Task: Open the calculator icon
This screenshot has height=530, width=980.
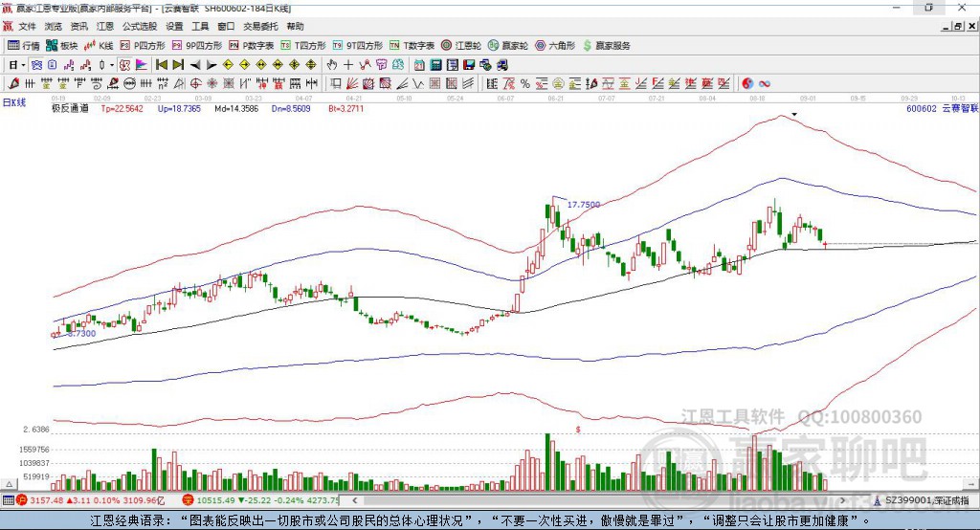Action: coord(435,64)
